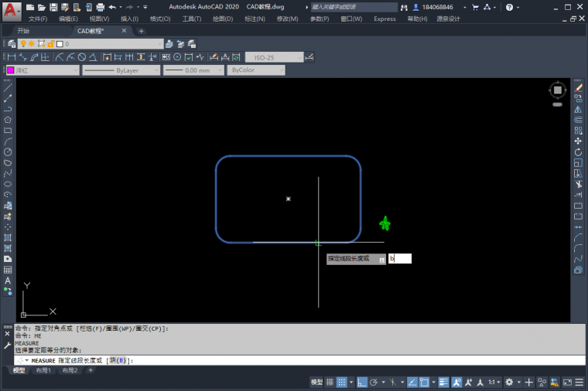The width and height of the screenshot is (588, 391).
Task: Open the ISO-25 dimension style dropdown
Action: 275,57
